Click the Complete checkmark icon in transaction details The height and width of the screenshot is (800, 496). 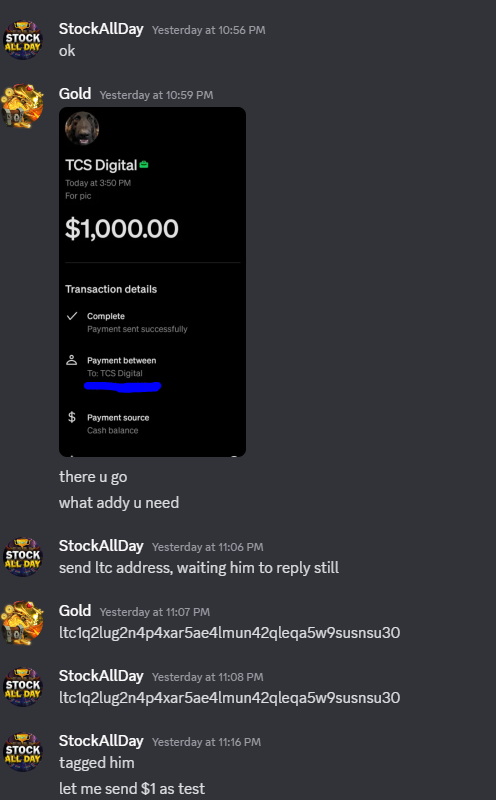click(x=72, y=316)
